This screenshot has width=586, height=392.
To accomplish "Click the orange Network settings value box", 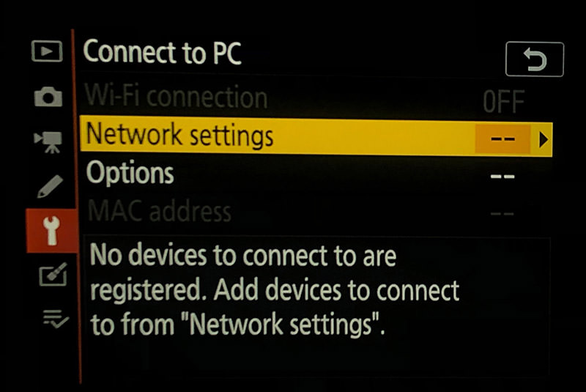I will pos(502,139).
